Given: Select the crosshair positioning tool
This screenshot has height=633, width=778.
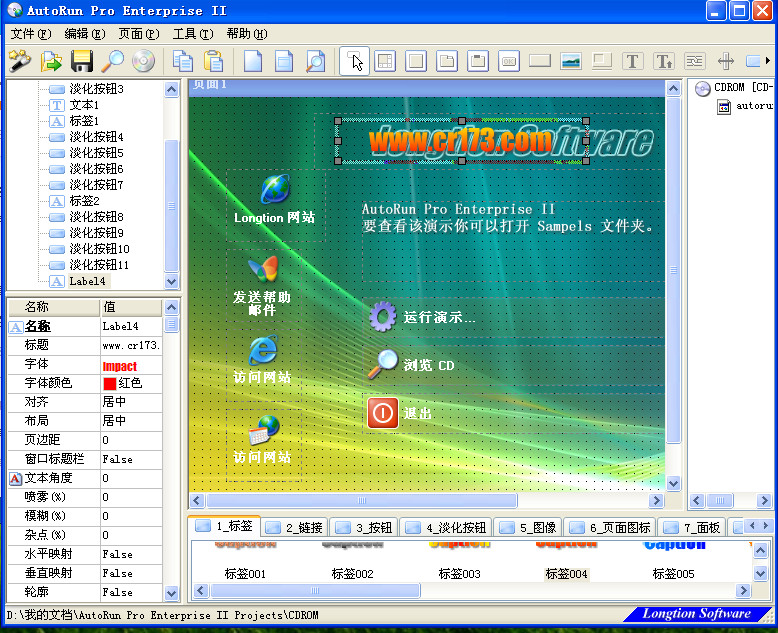Looking at the screenshot, I should [x=725, y=61].
